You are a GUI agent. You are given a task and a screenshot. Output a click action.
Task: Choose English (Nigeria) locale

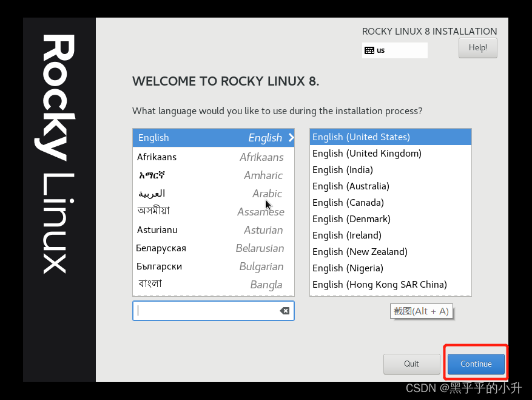391,268
